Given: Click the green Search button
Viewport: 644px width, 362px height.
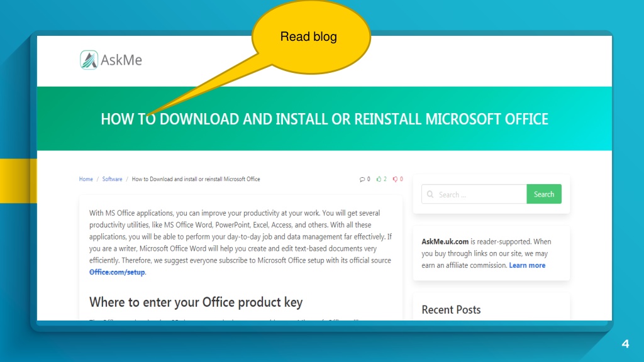Looking at the screenshot, I should point(544,194).
